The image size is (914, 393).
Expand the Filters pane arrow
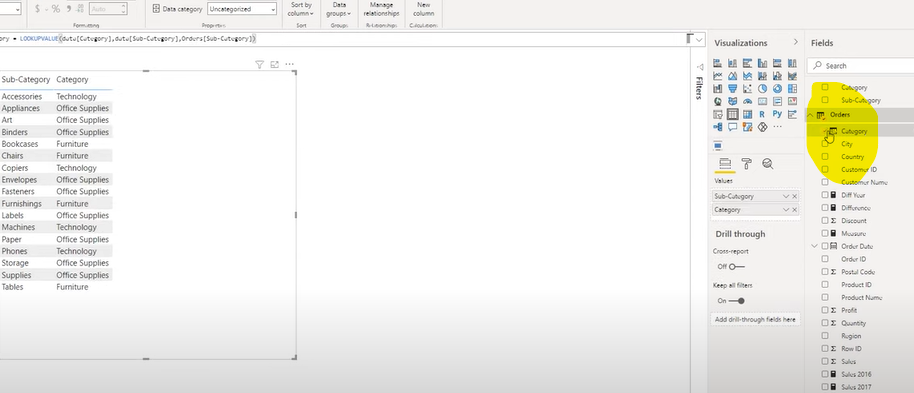pos(699,67)
